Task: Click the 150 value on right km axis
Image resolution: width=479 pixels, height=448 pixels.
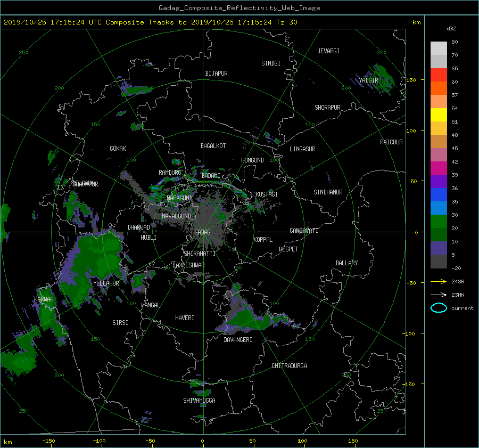Action: [411, 80]
